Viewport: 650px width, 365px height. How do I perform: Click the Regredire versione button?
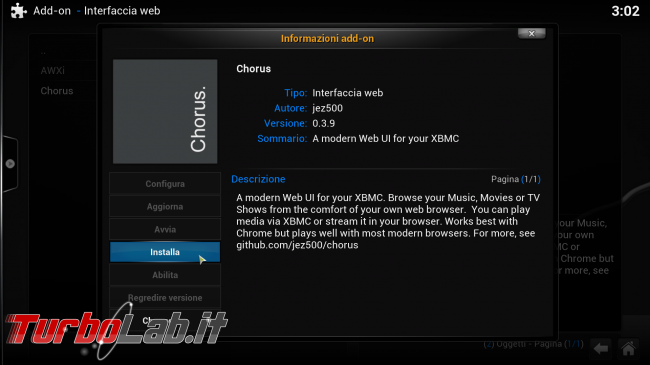pyautogui.click(x=165, y=298)
